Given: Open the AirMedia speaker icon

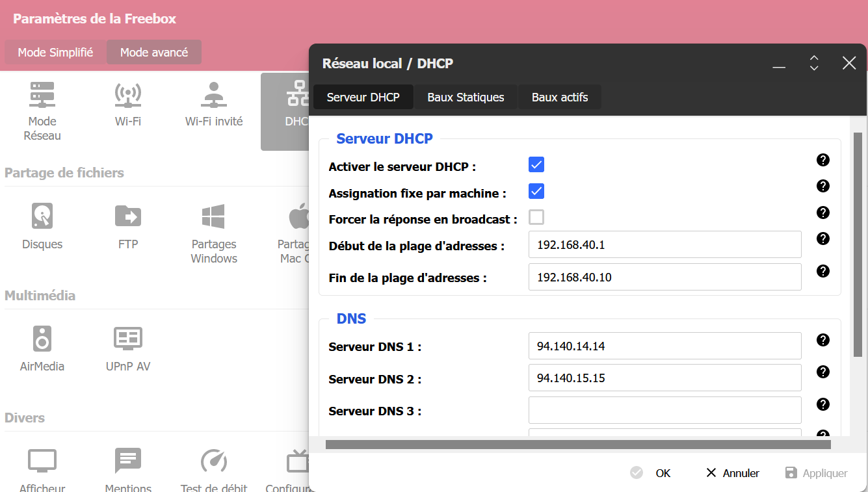Looking at the screenshot, I should pyautogui.click(x=42, y=339).
